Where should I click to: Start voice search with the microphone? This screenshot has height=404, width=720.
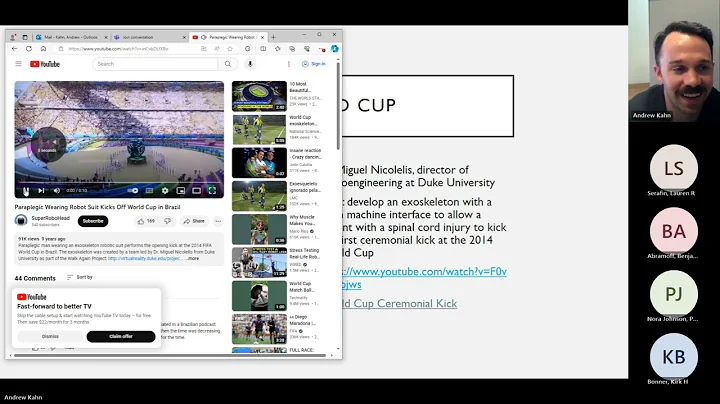tap(250, 64)
